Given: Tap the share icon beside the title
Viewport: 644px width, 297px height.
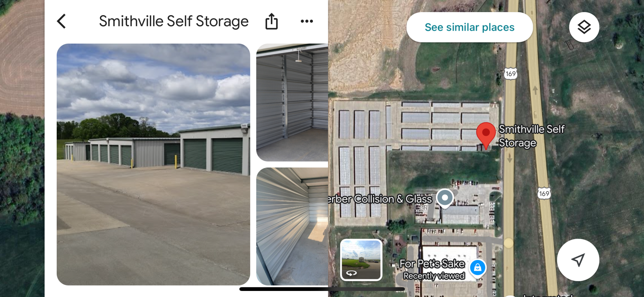Looking at the screenshot, I should pos(271,21).
